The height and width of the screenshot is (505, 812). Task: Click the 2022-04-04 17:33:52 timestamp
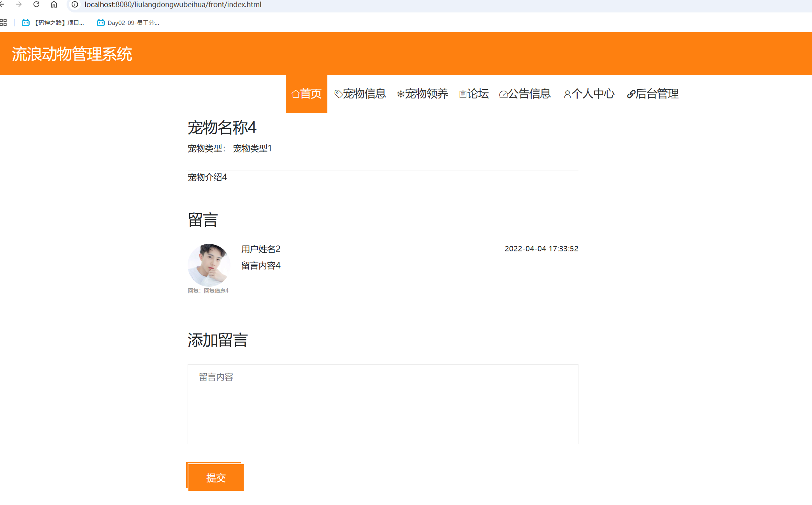pyautogui.click(x=541, y=249)
